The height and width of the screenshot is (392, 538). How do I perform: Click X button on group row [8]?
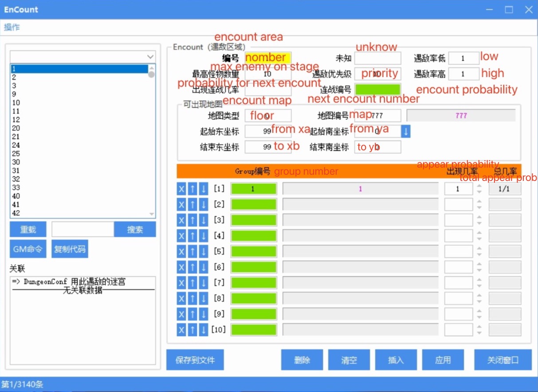click(181, 298)
